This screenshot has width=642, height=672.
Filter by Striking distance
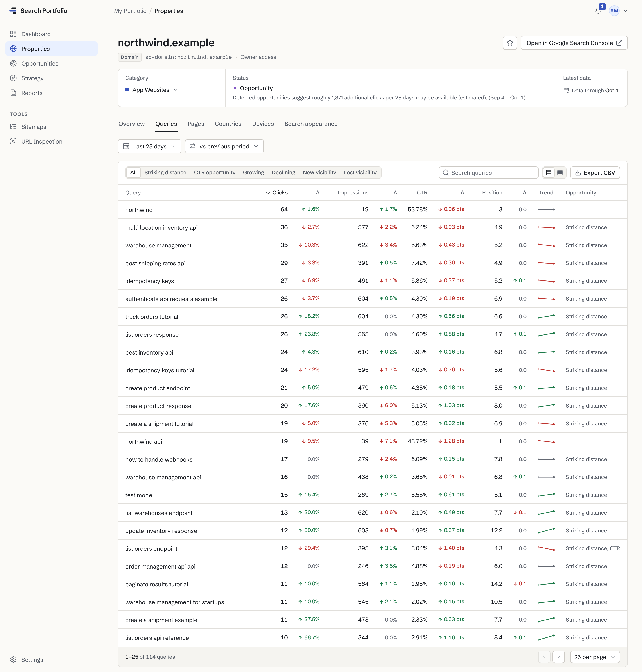165,173
